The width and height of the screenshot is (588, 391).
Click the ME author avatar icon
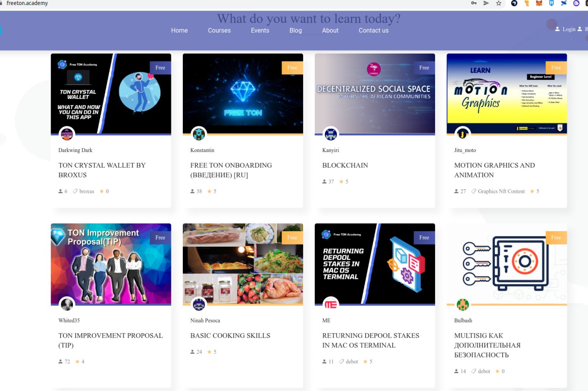pyautogui.click(x=331, y=304)
